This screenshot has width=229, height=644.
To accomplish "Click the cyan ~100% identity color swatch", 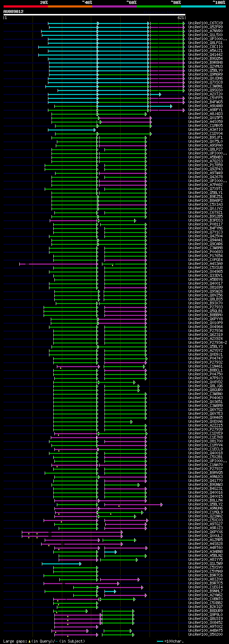I will tap(203, 6).
